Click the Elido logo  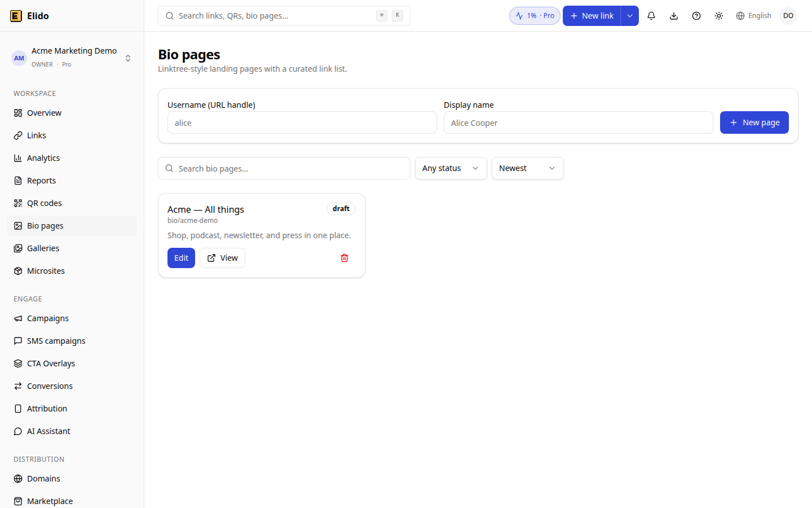[x=29, y=16]
